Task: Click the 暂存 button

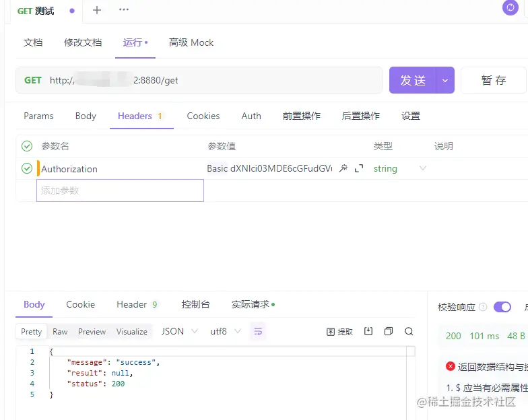Action: pos(493,81)
